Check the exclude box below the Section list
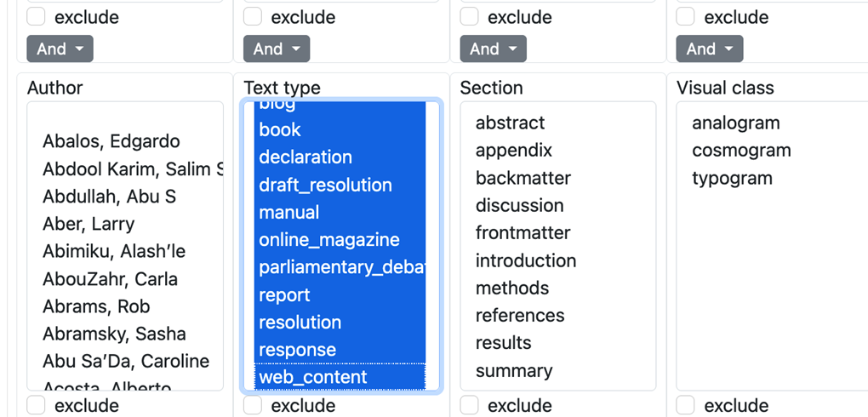 pos(470,406)
